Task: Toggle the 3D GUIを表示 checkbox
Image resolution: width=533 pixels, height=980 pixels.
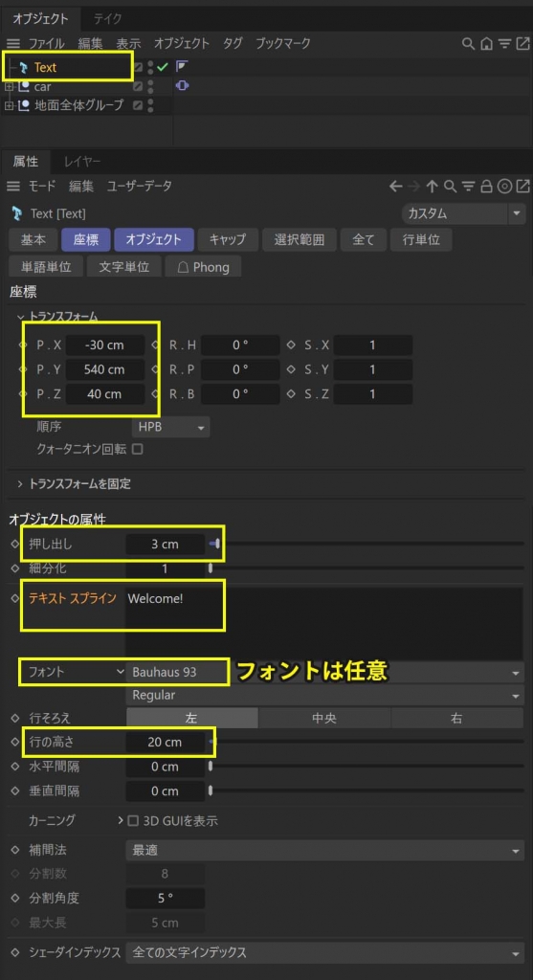Action: 132,820
